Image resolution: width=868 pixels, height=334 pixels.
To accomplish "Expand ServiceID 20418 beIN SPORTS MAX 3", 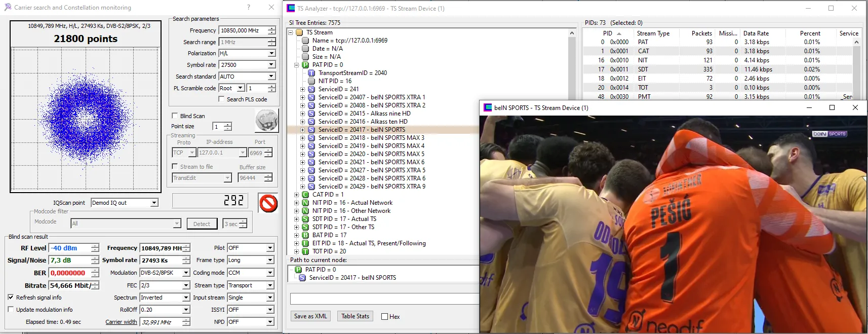I will coord(302,138).
